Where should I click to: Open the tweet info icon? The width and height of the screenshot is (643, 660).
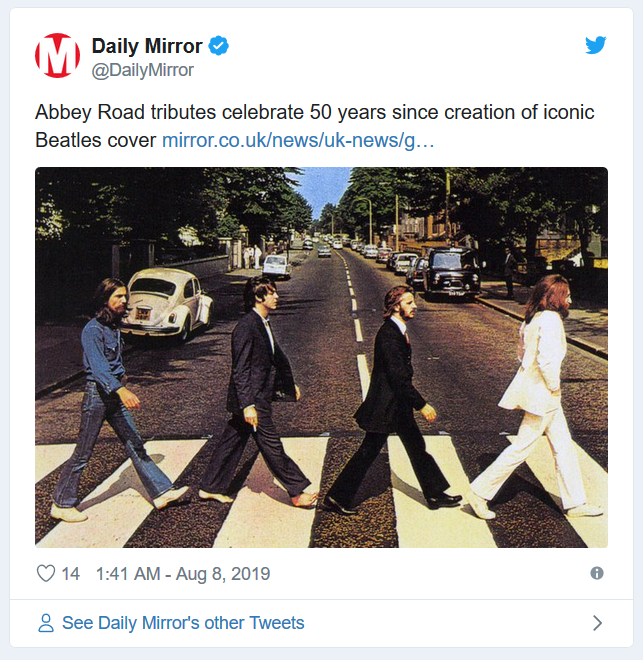tap(597, 573)
